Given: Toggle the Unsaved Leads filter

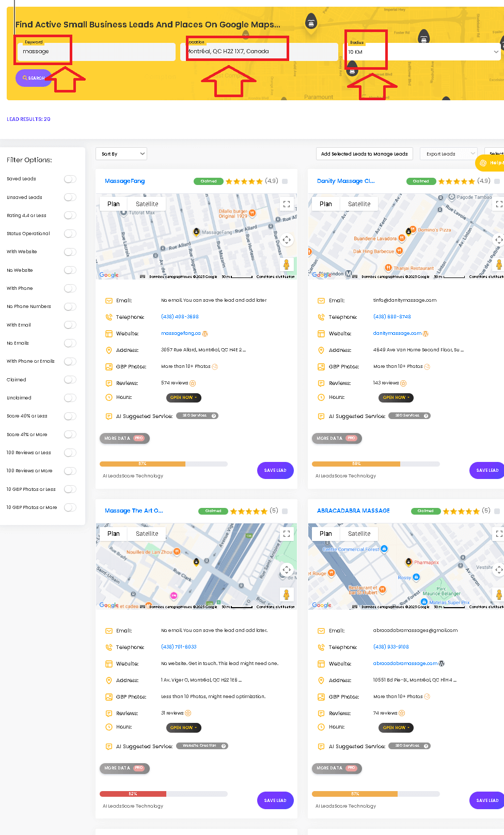Looking at the screenshot, I should pyautogui.click(x=70, y=197).
